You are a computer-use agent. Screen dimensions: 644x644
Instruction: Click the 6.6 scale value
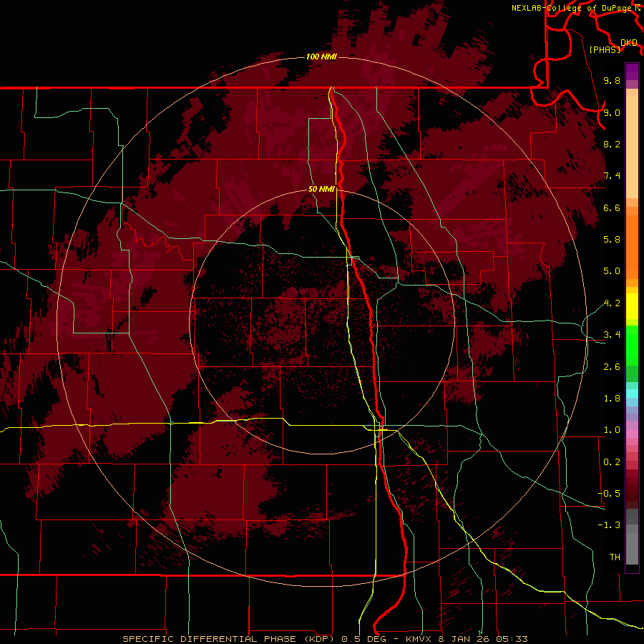point(612,208)
